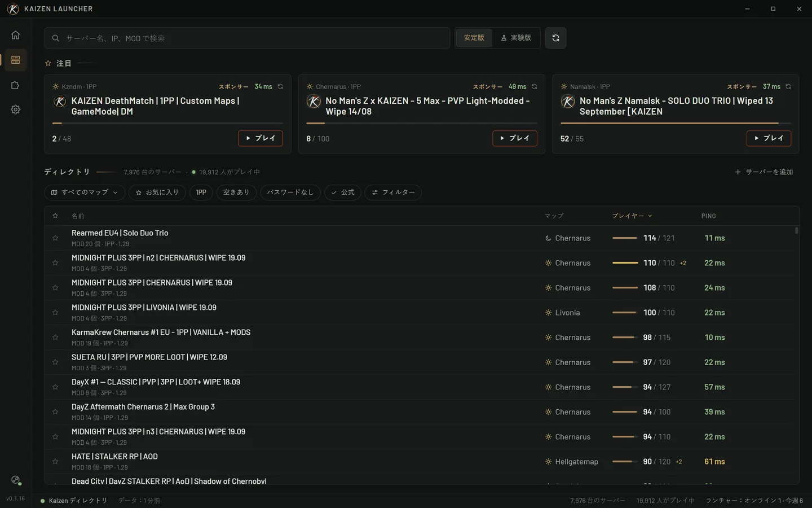The width and height of the screenshot is (812, 508).
Task: Click the server search input field
Action: (x=247, y=38)
